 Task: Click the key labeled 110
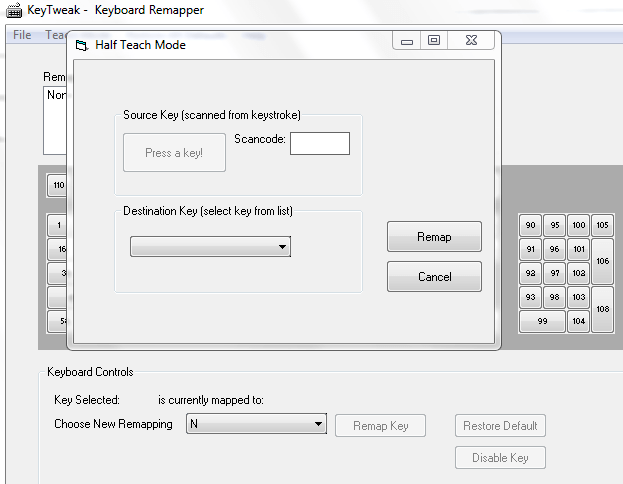point(57,185)
